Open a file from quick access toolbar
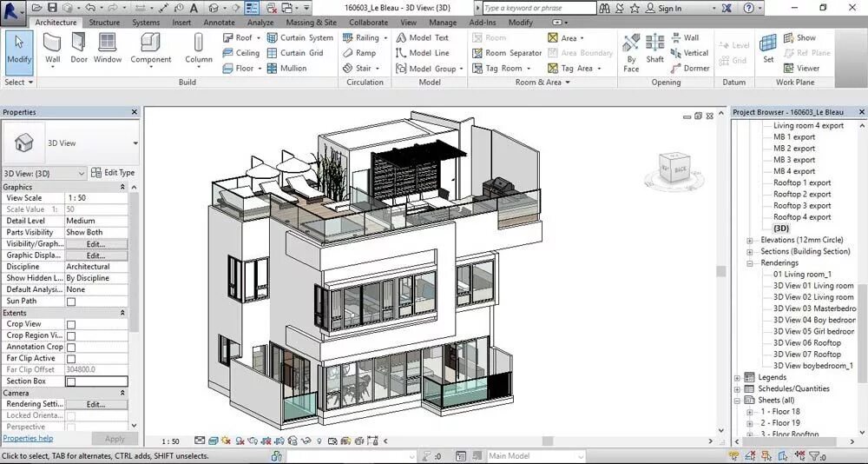This screenshot has width=868, height=464. [x=36, y=8]
